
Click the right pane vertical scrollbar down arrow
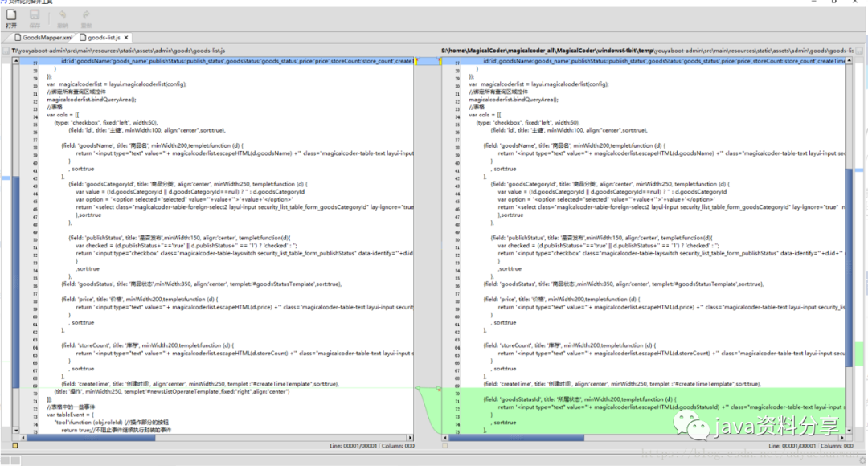coord(850,430)
